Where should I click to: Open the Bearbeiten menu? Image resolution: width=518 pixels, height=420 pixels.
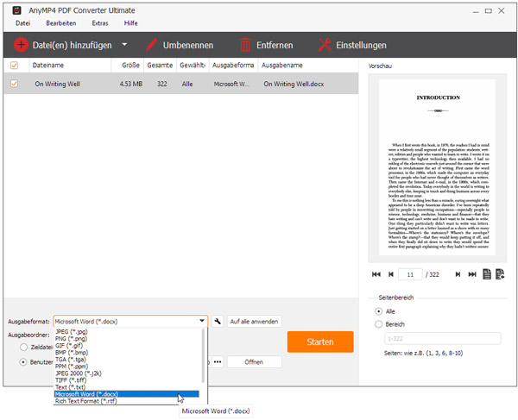click(x=61, y=23)
